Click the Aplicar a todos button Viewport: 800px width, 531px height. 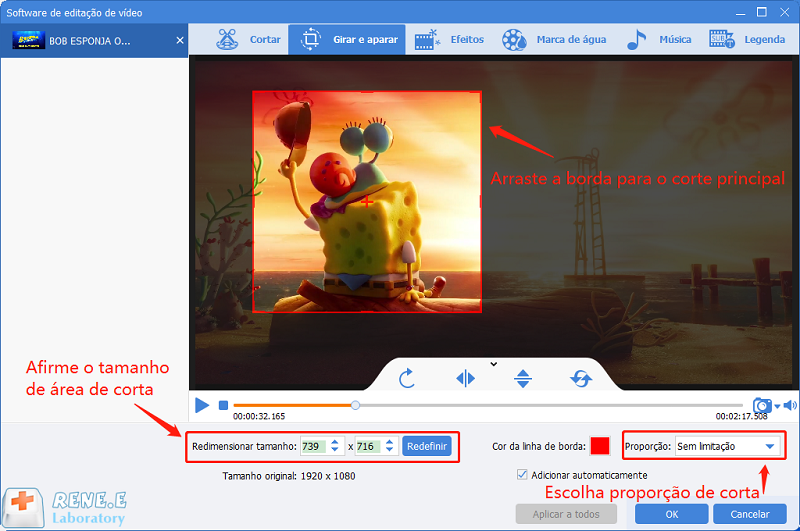click(566, 514)
